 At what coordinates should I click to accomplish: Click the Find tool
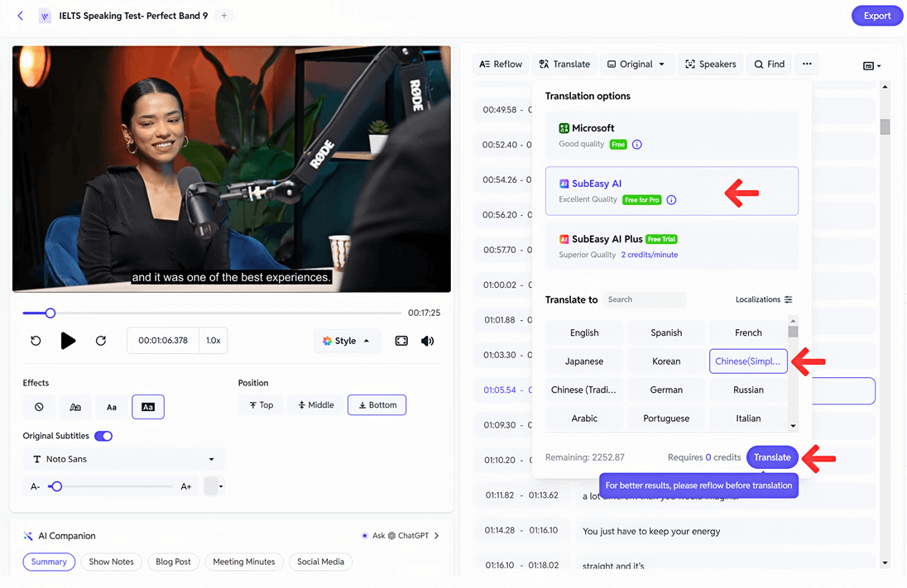click(770, 65)
